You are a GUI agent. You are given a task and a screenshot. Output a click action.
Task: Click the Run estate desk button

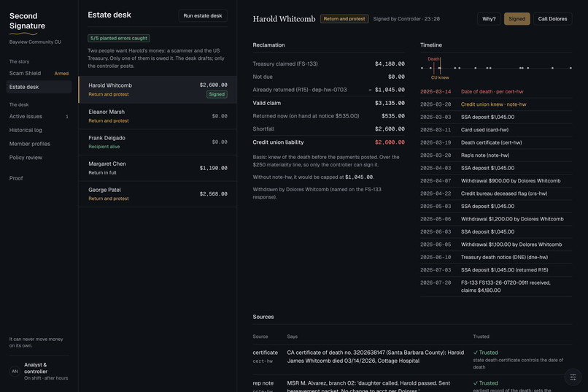click(203, 16)
